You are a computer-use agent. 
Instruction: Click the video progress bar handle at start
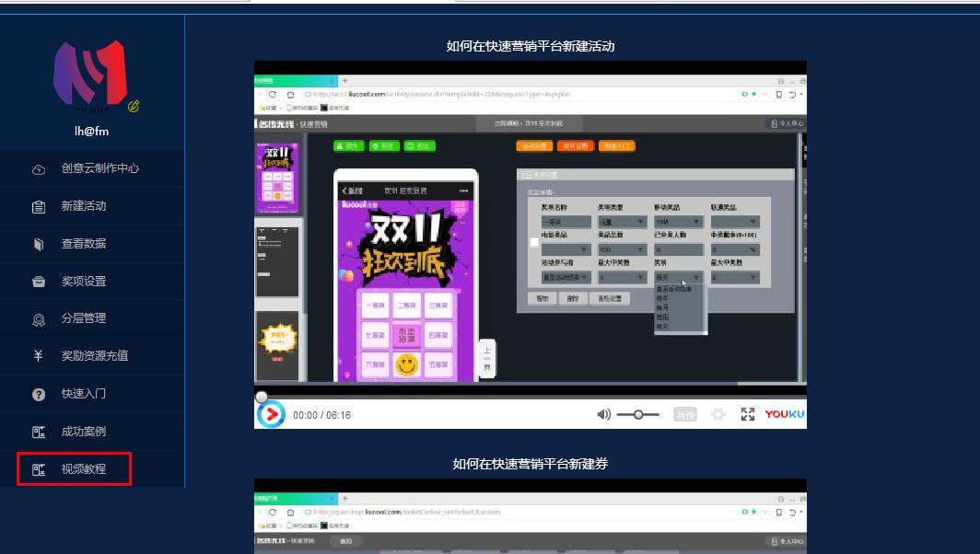(x=262, y=397)
